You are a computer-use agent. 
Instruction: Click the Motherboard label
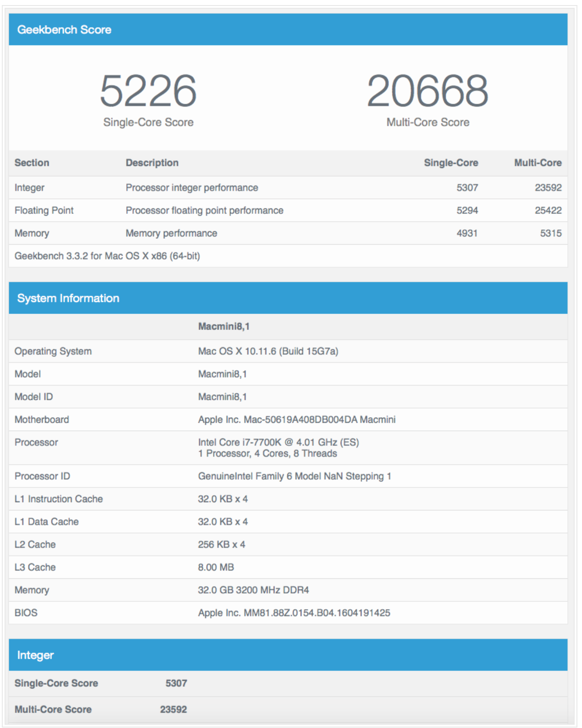tap(42, 420)
